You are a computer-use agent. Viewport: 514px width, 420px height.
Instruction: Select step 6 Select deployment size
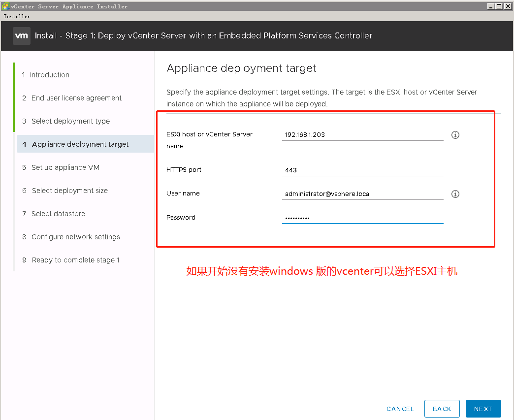click(x=65, y=191)
